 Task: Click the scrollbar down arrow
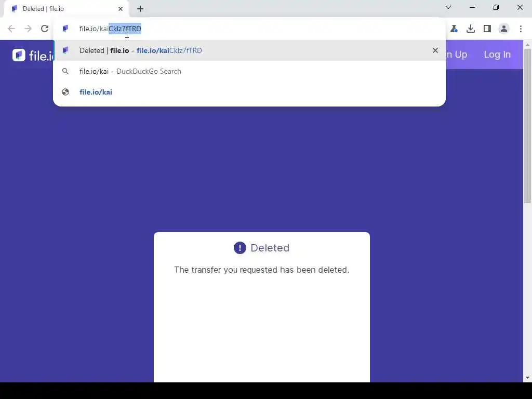[x=527, y=378]
